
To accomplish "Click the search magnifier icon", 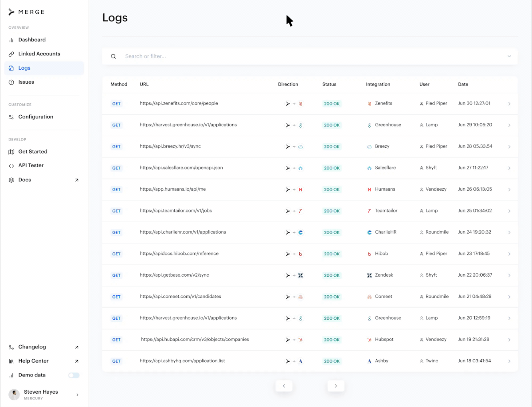I will click(x=113, y=56).
